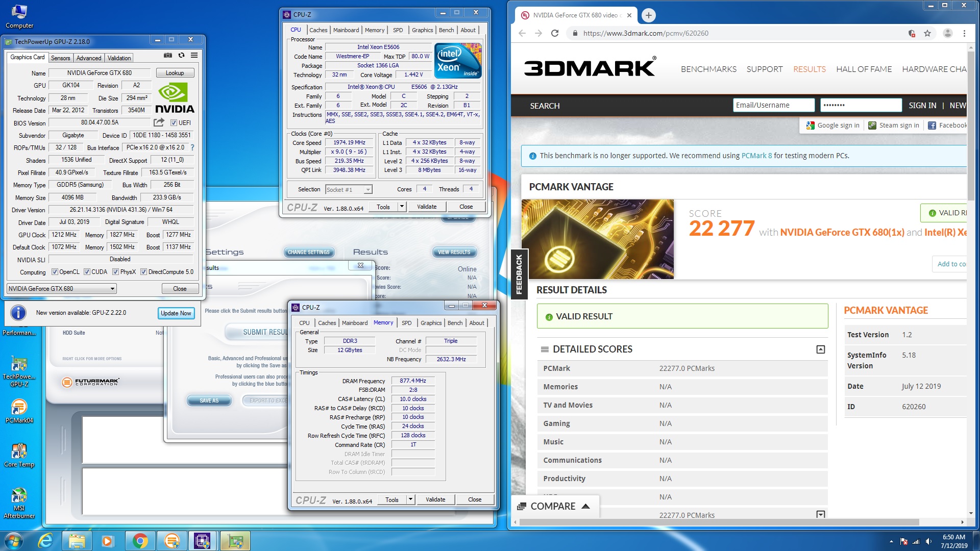The height and width of the screenshot is (551, 980).
Task: Expand the Compare panel arrow
Action: point(586,506)
